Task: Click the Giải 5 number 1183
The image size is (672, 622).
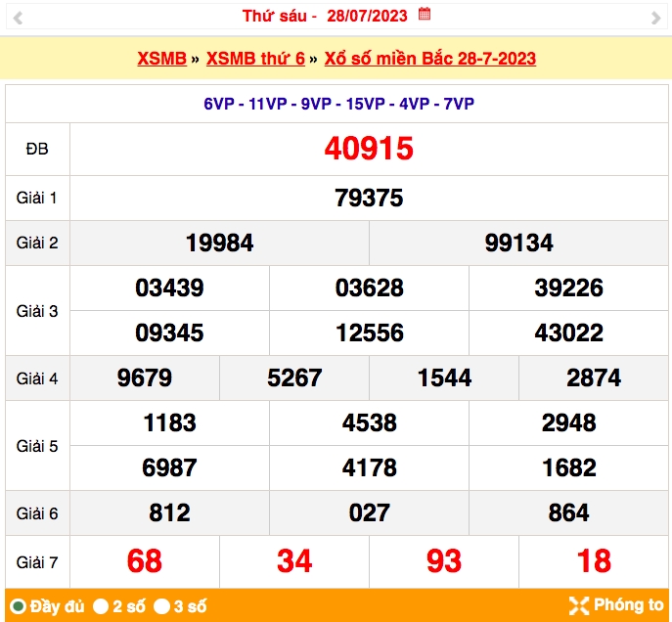Action: 169,422
